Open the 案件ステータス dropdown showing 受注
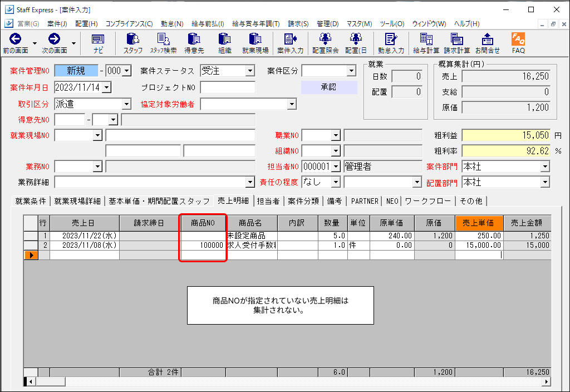Screen dimensions: 570x392 point(250,71)
